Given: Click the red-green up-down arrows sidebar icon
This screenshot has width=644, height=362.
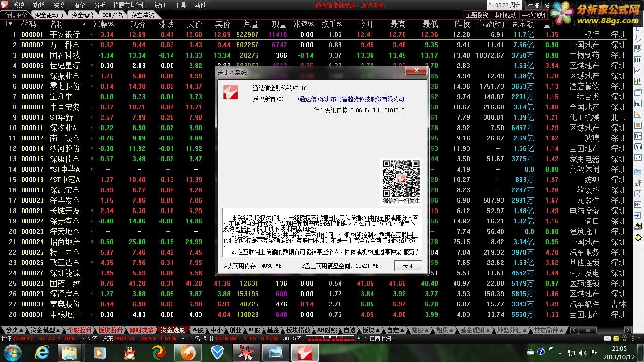Looking at the screenshot, I should 638,183.
